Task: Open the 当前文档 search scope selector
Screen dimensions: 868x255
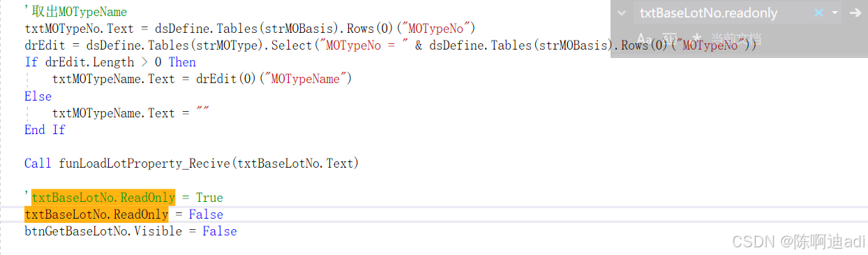Action: tap(737, 38)
